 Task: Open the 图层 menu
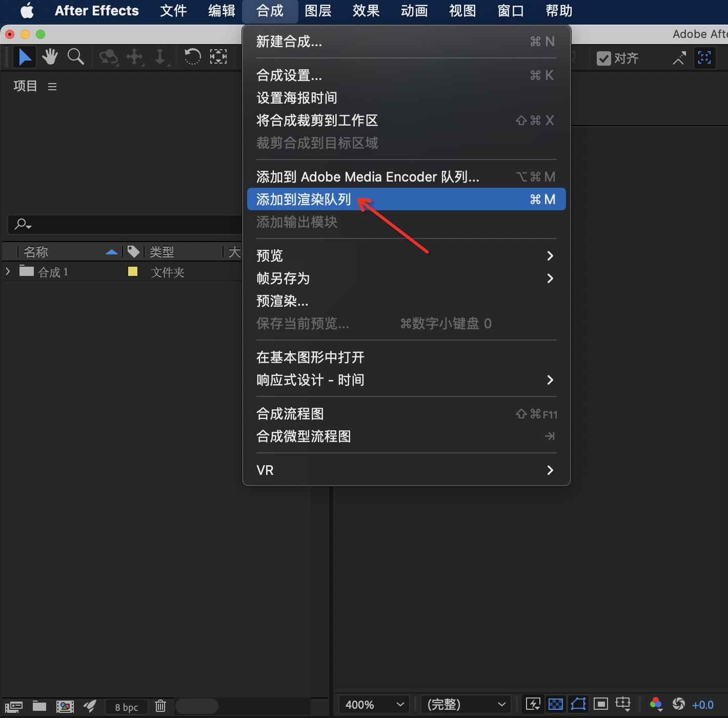click(318, 11)
